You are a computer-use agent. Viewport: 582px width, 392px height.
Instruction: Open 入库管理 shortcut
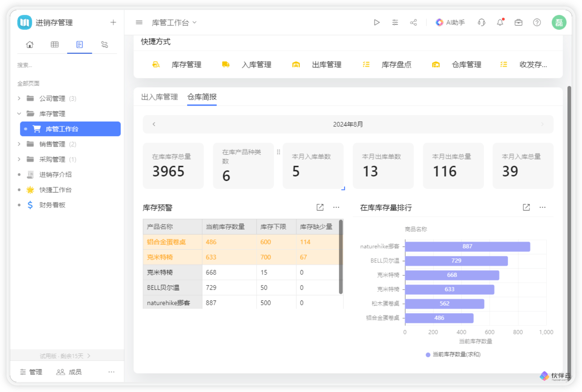(247, 65)
